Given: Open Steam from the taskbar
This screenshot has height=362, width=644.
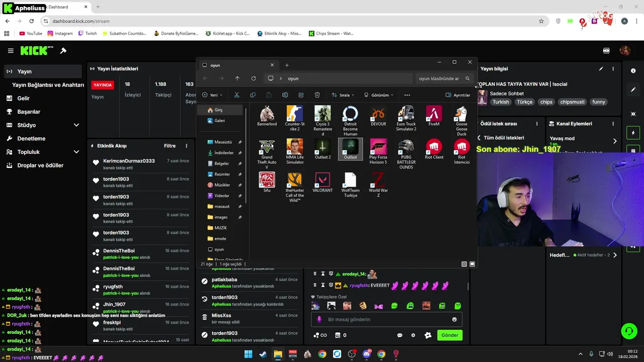Looking at the screenshot, I should click(x=263, y=354).
